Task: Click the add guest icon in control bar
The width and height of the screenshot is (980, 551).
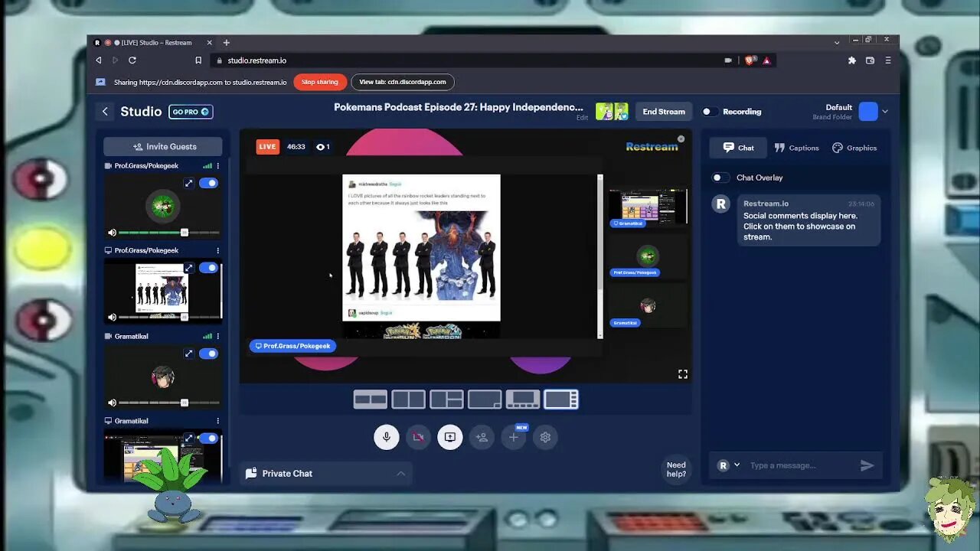Action: click(x=482, y=437)
